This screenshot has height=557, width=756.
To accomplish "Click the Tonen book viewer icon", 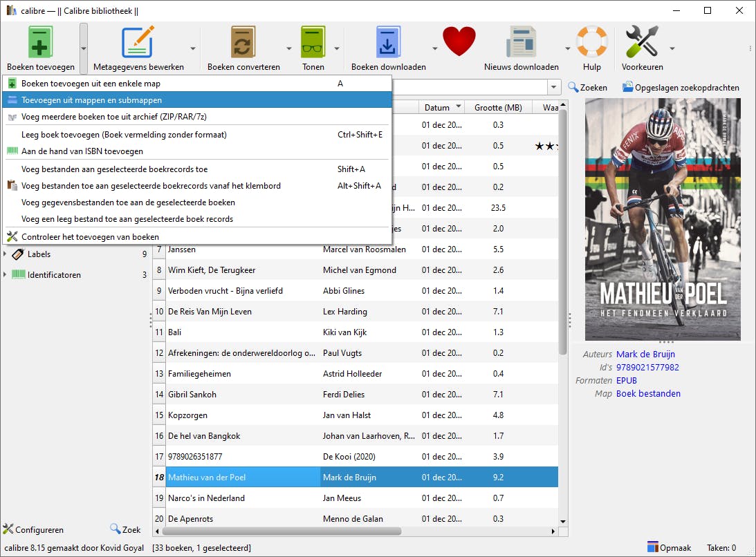I will pyautogui.click(x=313, y=42).
